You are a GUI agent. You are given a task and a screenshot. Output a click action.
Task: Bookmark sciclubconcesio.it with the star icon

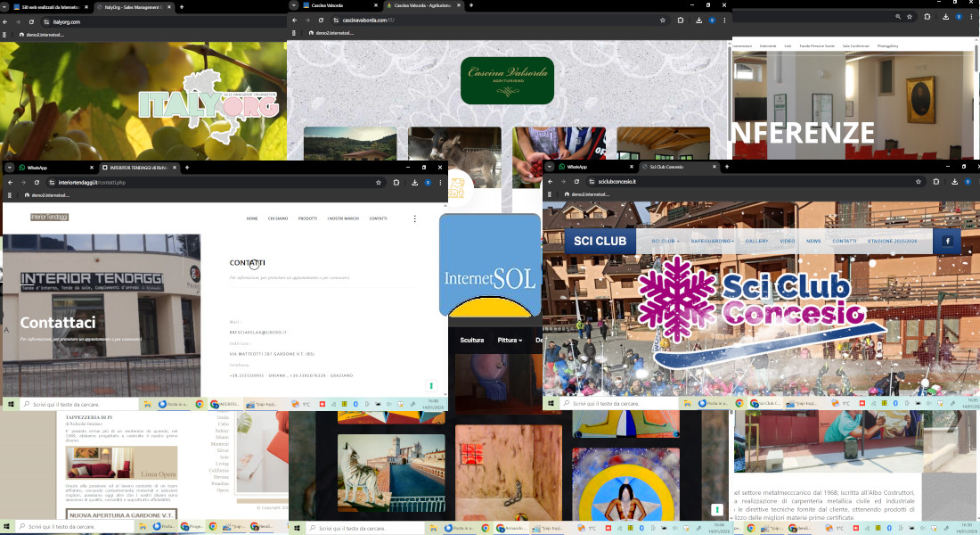(x=919, y=181)
